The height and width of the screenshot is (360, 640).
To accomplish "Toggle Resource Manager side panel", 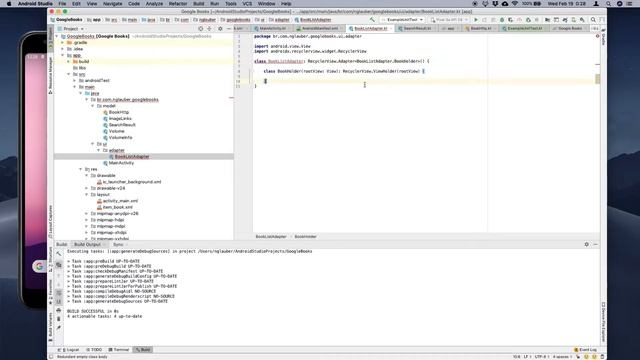I will point(51,75).
